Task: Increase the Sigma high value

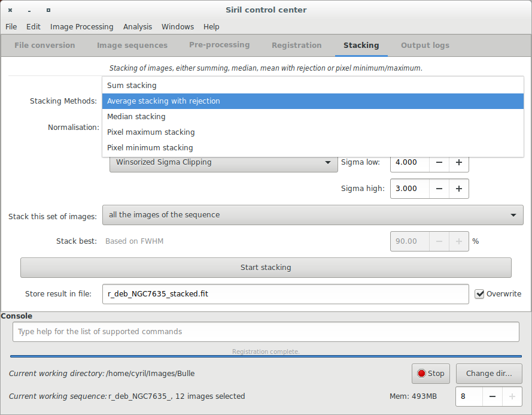Action: point(459,189)
